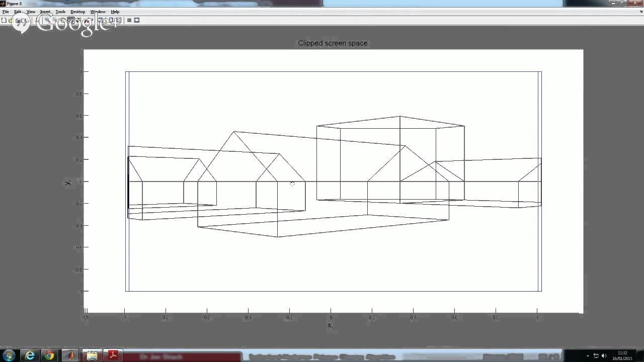Image resolution: width=644 pixels, height=362 pixels.
Task: Open network status in system tray
Action: (x=596, y=356)
